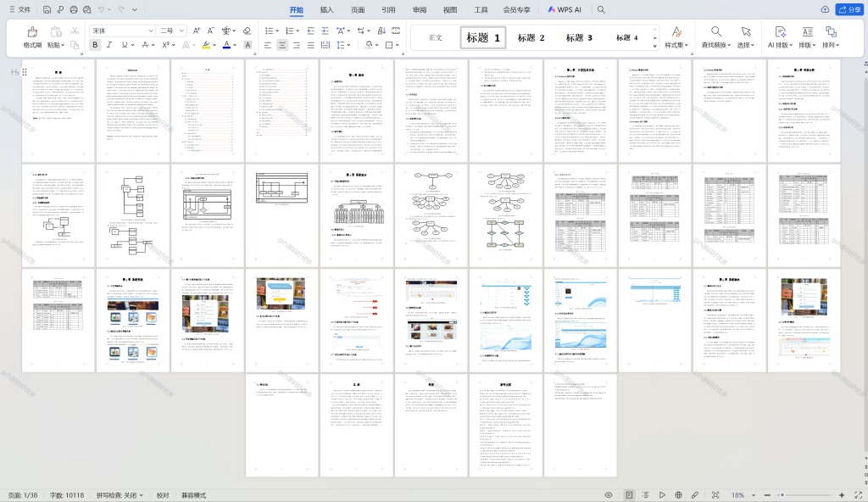Screen dimensions: 868x502
Task: Clear formatting with eraser icon
Action: point(247,31)
